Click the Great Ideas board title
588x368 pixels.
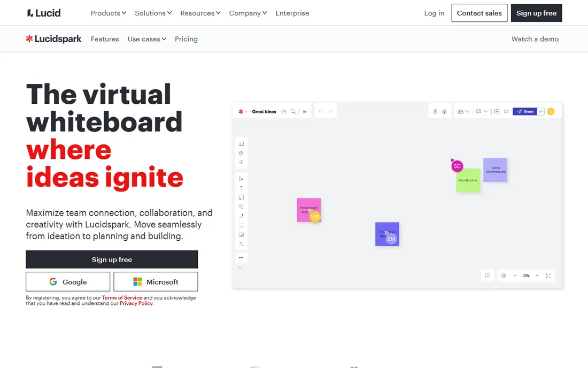click(x=264, y=111)
